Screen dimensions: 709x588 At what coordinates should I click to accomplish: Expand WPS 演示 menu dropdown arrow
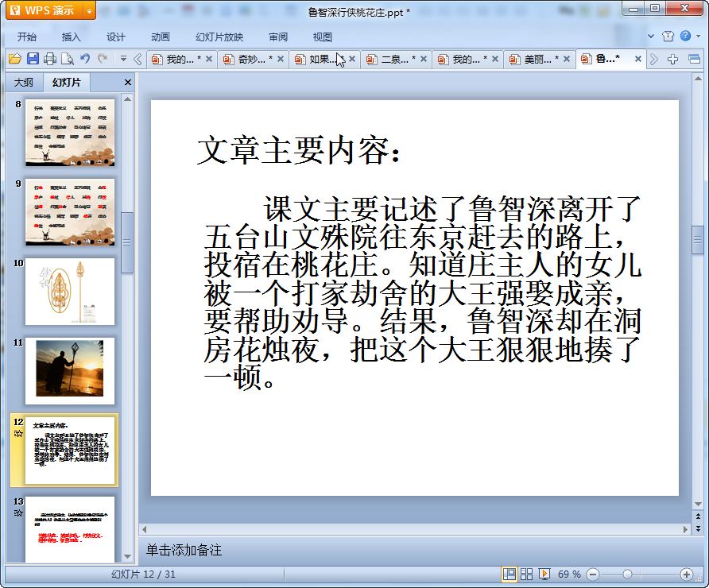(90, 11)
